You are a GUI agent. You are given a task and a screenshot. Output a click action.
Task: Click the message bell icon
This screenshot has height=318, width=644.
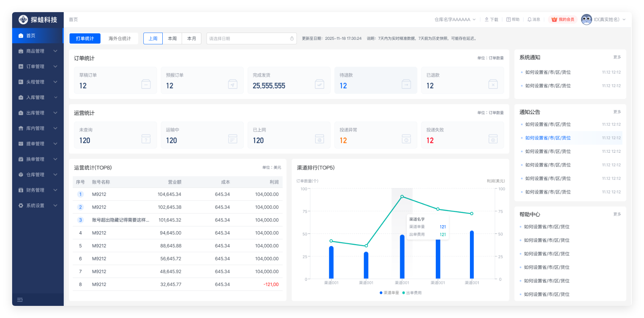[x=529, y=19]
